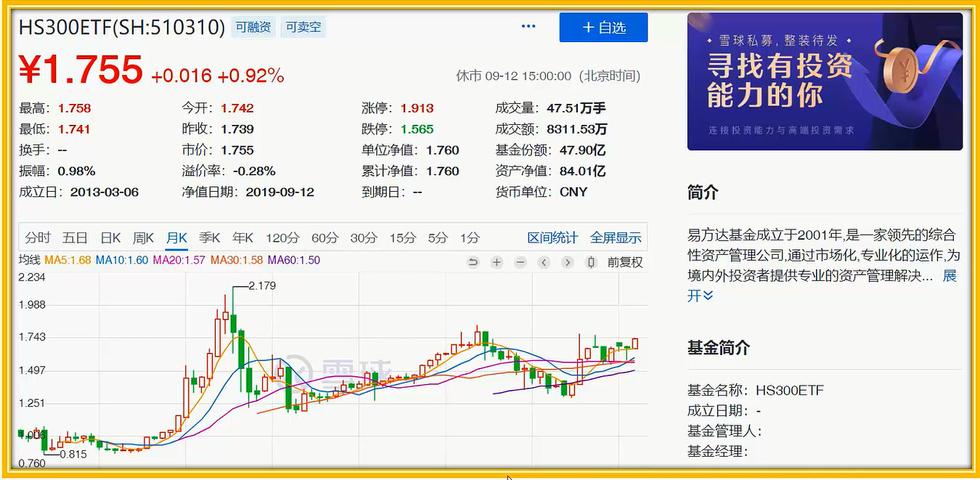Show the 15分 interval chart
The image size is (980, 480).
tap(403, 237)
